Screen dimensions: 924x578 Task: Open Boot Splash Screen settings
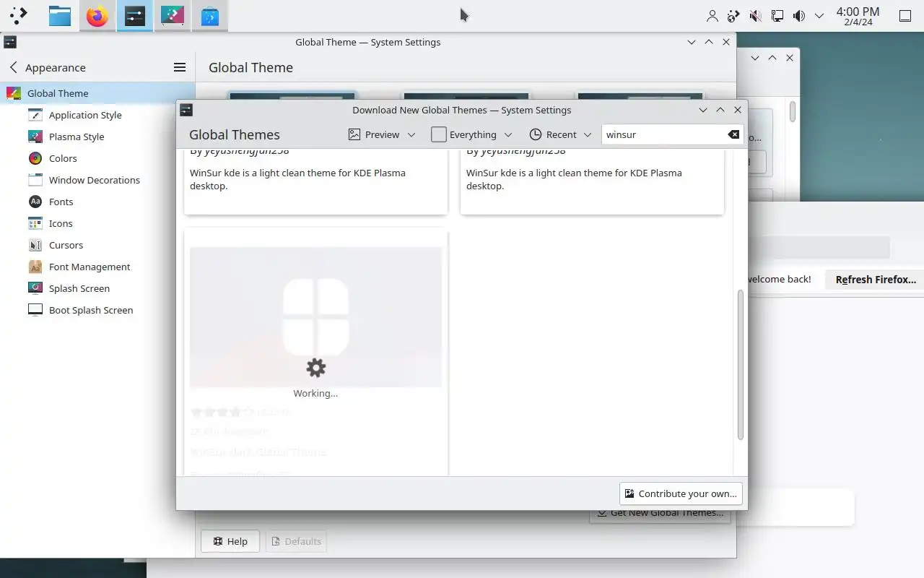[97, 310]
